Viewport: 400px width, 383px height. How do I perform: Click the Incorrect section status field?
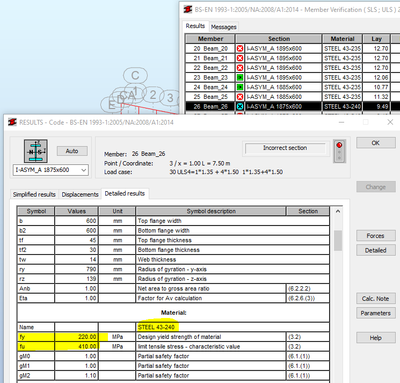285,148
